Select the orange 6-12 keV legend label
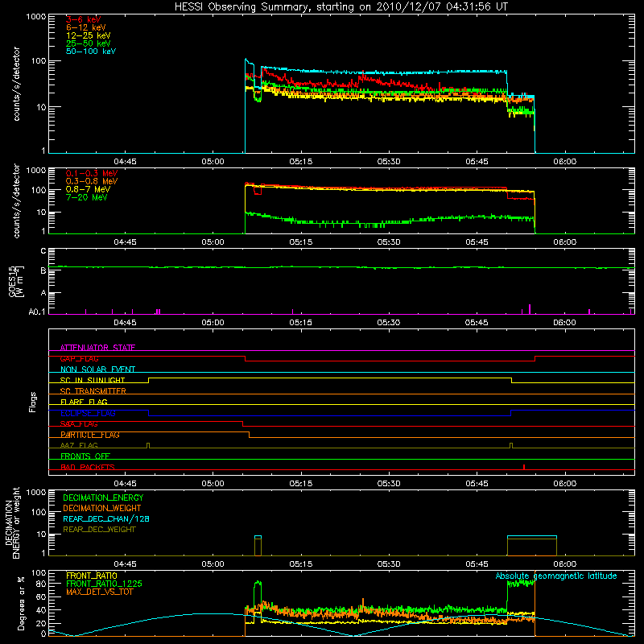 point(86,27)
